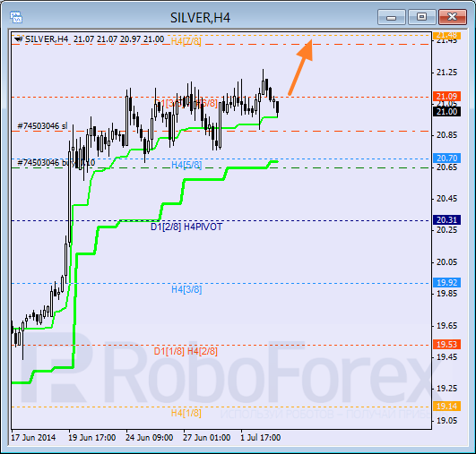This screenshot has width=476, height=454.
Task: Click the #74503046 buy order label
Action: [56, 163]
